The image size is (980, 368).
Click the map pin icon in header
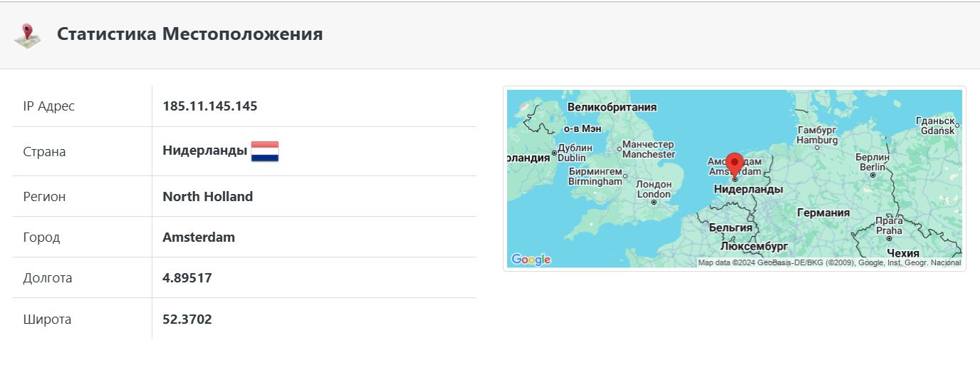coord(28,35)
